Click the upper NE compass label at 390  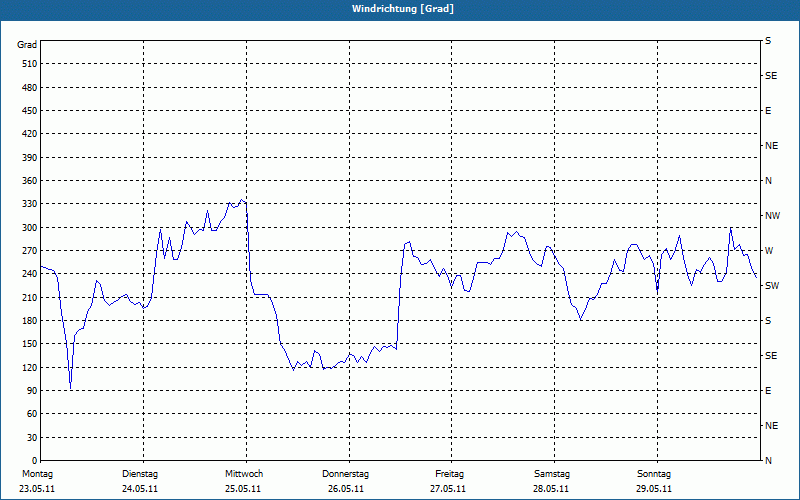click(x=772, y=146)
